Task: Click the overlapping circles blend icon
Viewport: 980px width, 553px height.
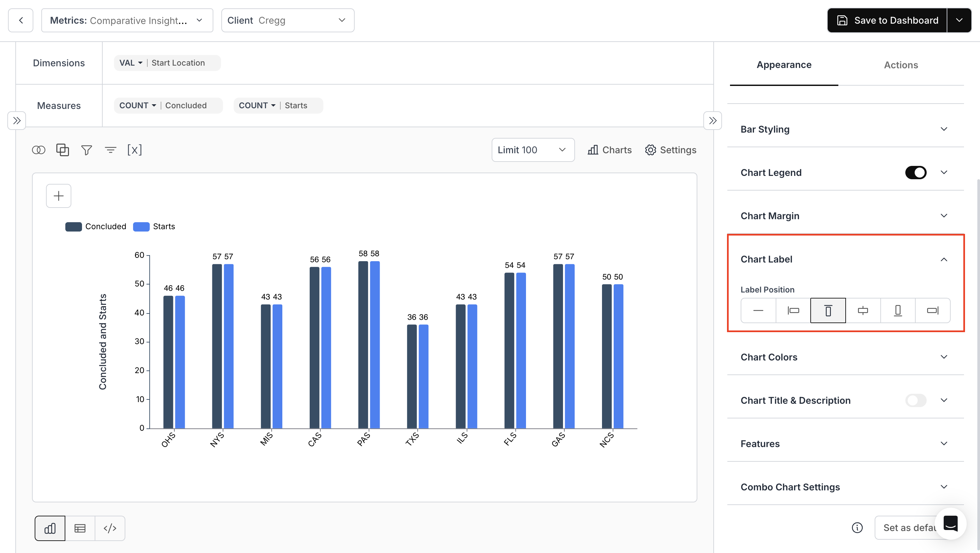Action: (38, 150)
